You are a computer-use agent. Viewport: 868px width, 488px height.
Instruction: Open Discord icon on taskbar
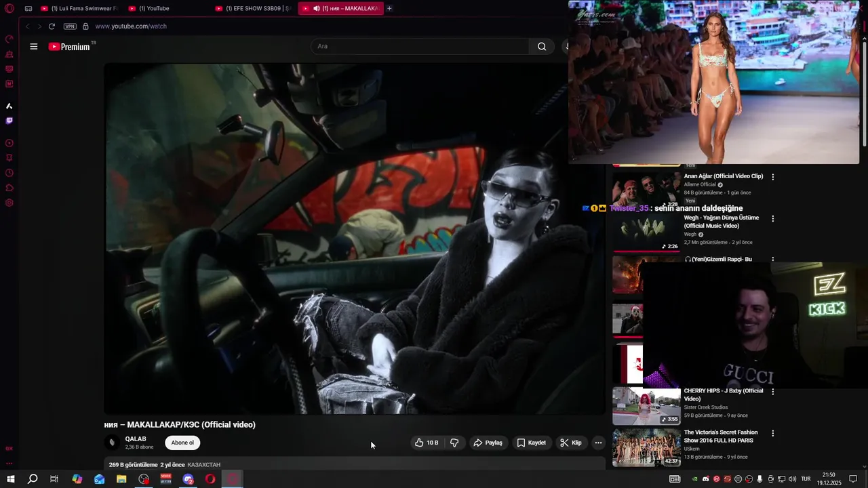click(189, 479)
